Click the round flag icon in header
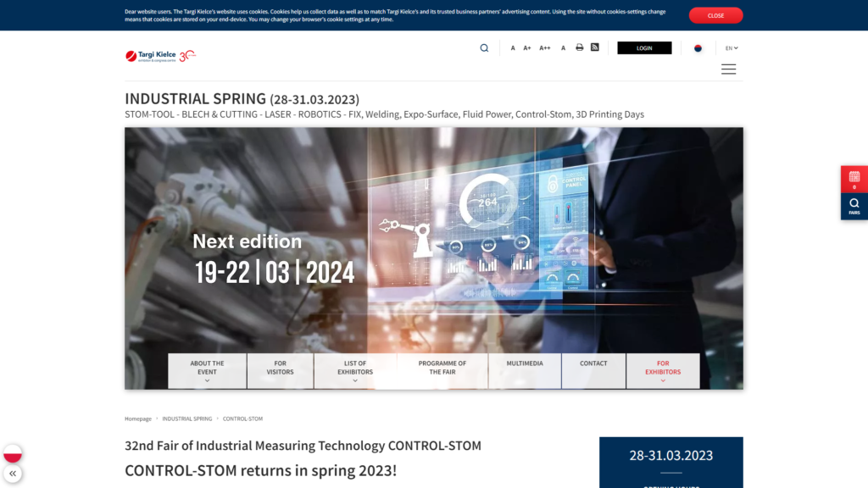This screenshot has height=488, width=868. coord(698,48)
